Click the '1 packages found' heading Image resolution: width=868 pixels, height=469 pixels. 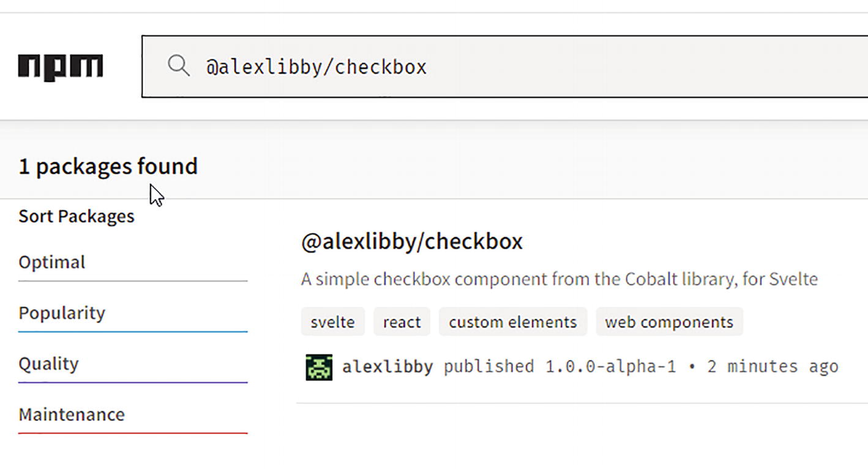click(x=108, y=167)
